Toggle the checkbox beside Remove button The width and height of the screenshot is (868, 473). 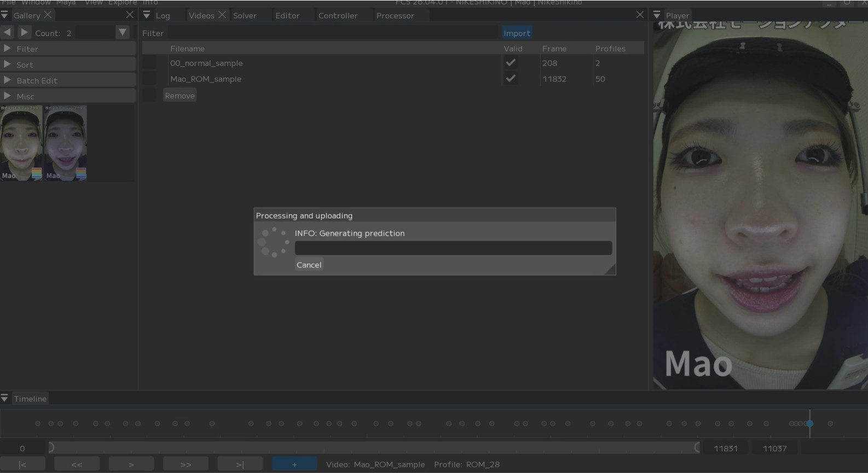click(x=149, y=95)
